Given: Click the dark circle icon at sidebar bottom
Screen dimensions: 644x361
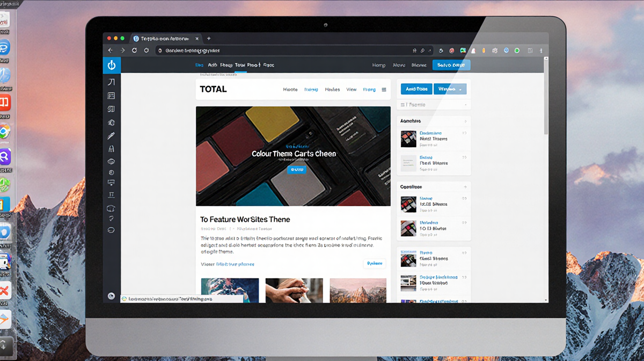Looking at the screenshot, I should (111, 295).
